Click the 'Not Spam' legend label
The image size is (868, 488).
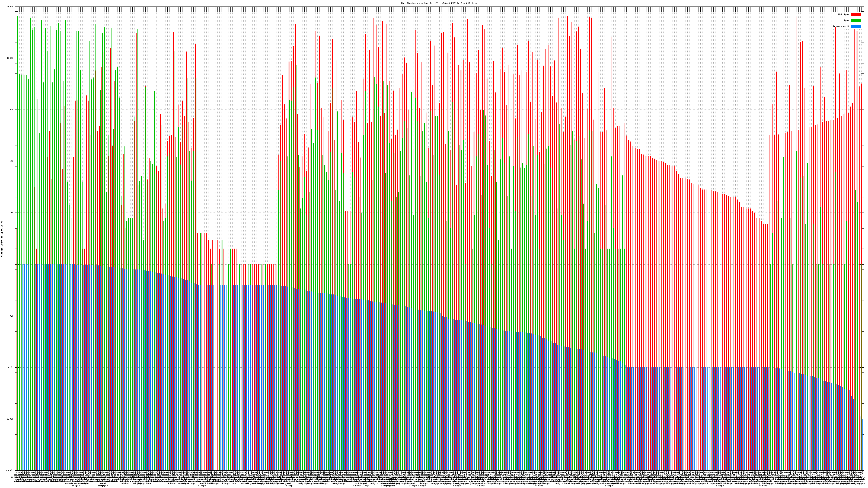844,14
